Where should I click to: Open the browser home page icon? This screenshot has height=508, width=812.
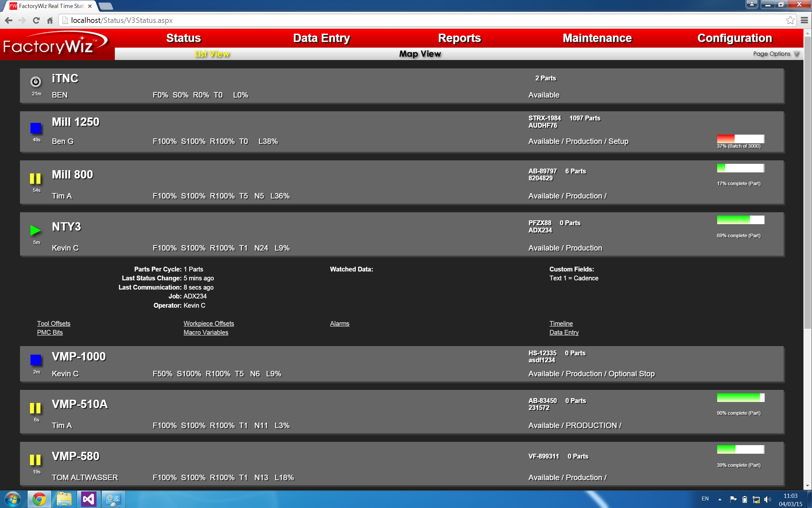(x=50, y=21)
